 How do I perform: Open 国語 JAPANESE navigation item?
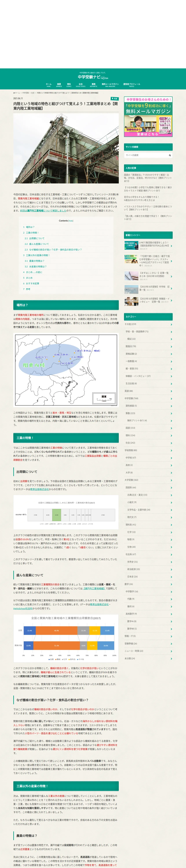(59, 85)
